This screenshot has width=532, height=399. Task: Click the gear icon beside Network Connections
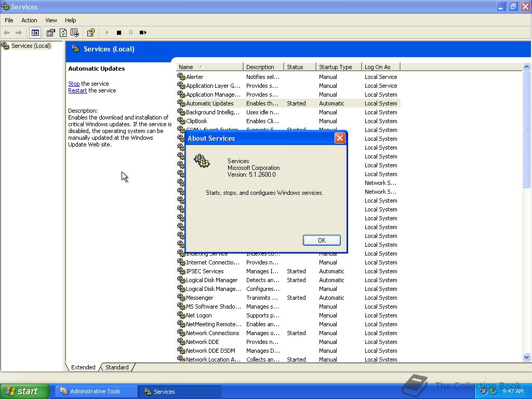181,333
